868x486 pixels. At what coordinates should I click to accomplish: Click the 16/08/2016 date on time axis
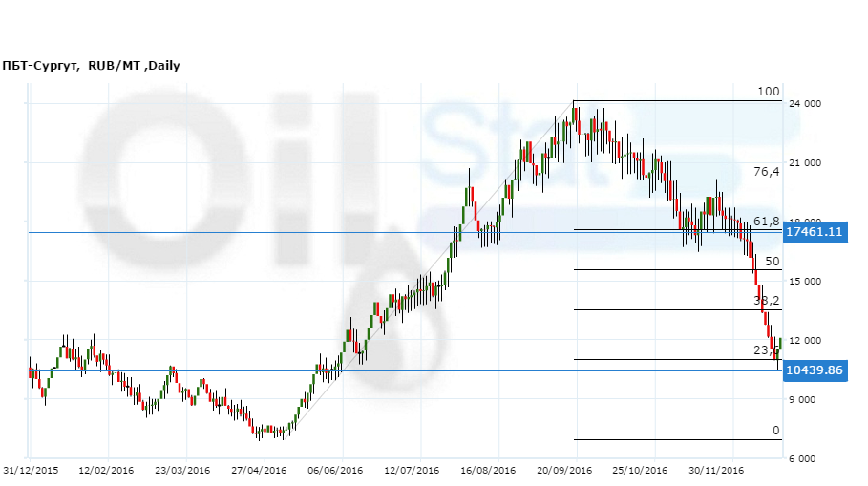point(488,470)
